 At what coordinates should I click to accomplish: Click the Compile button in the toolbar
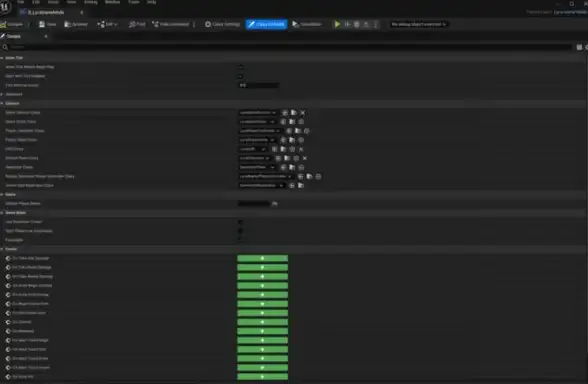12,24
